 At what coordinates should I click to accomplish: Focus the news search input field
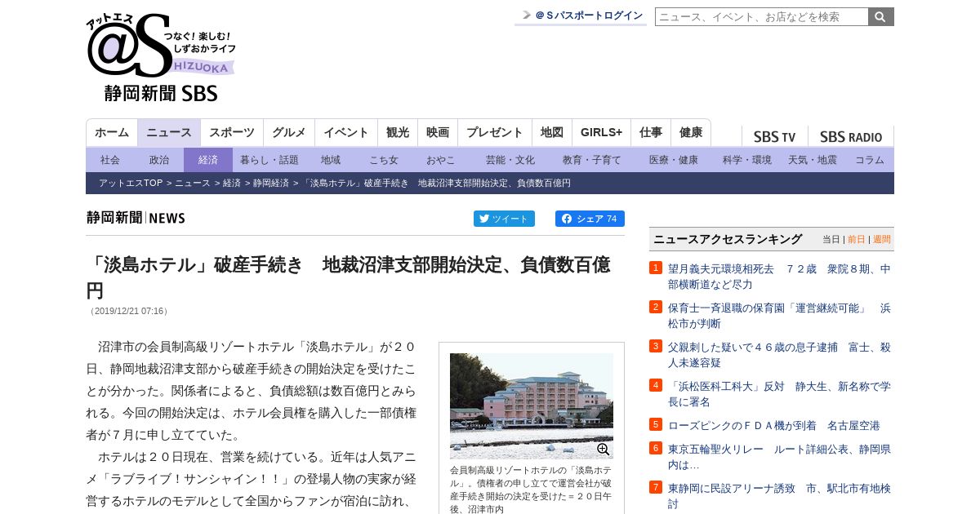point(761,16)
